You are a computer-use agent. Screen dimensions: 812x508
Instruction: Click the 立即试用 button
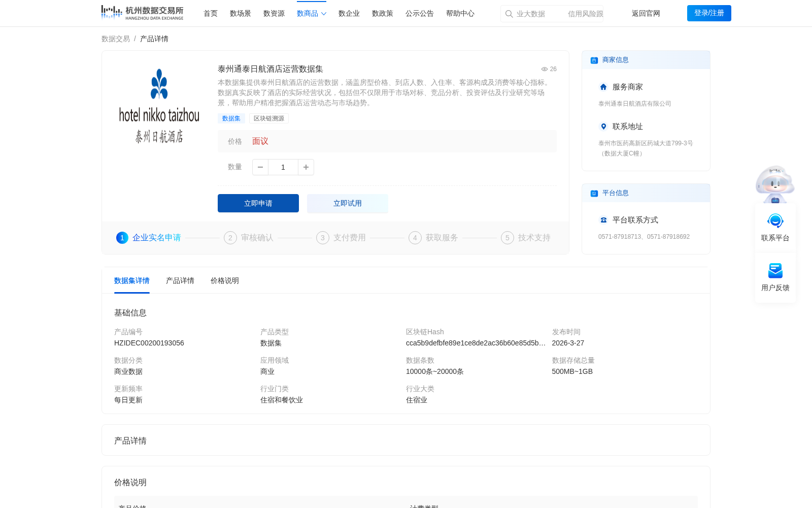[348, 203]
